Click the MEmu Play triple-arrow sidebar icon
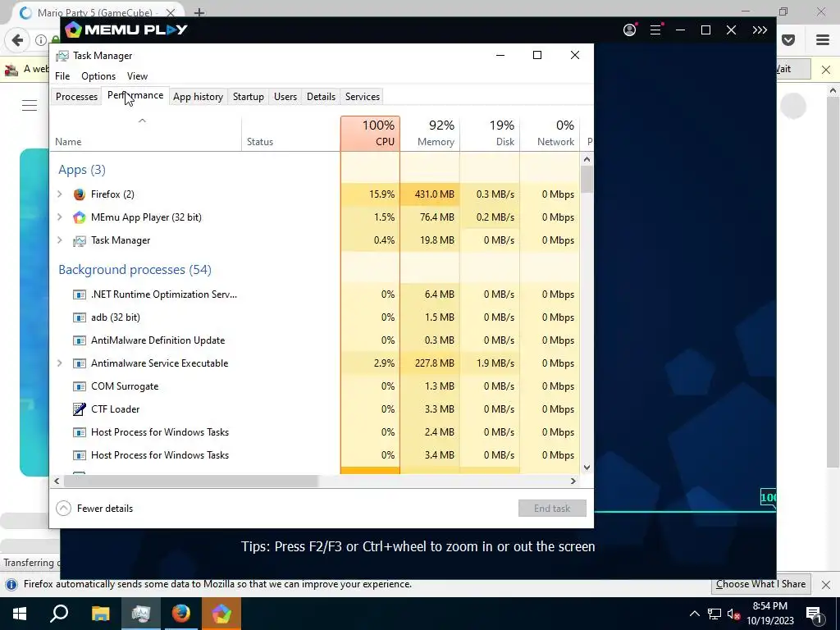840x630 pixels. coord(760,30)
